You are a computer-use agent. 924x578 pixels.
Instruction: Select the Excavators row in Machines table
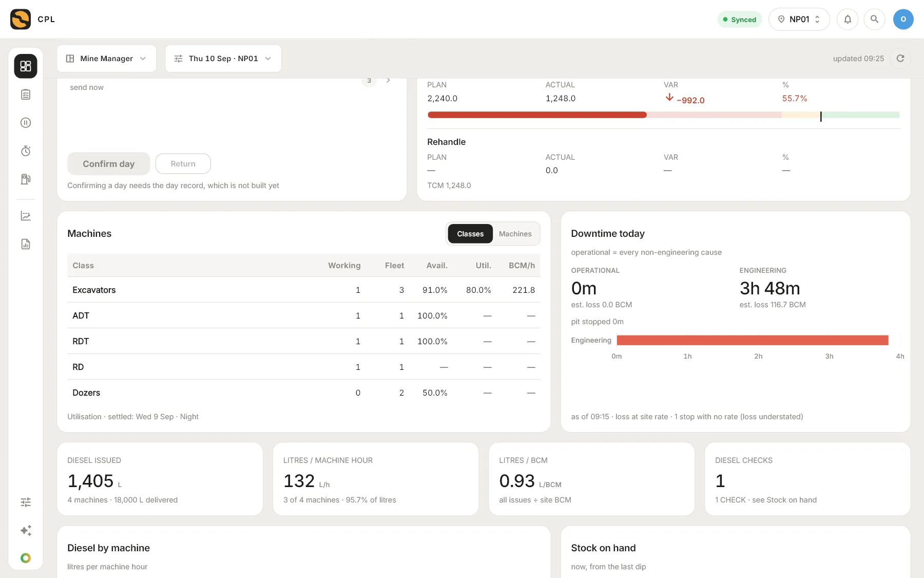tap(304, 290)
